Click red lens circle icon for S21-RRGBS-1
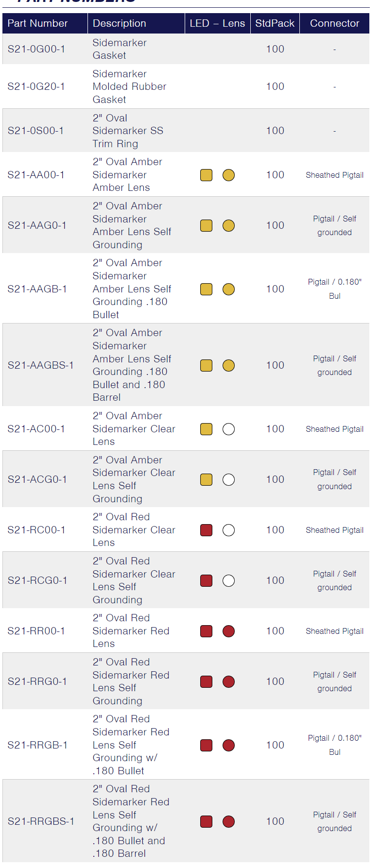The image size is (381, 868). point(228,821)
